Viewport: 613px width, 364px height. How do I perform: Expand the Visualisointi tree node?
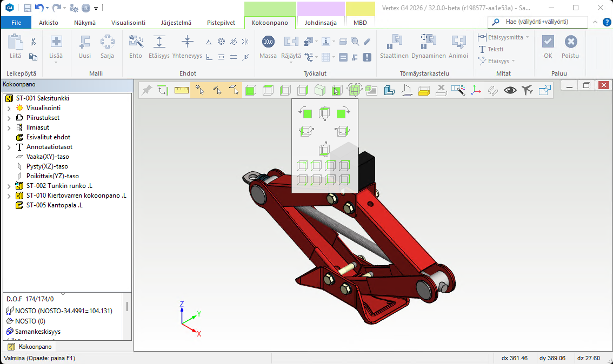click(9, 108)
